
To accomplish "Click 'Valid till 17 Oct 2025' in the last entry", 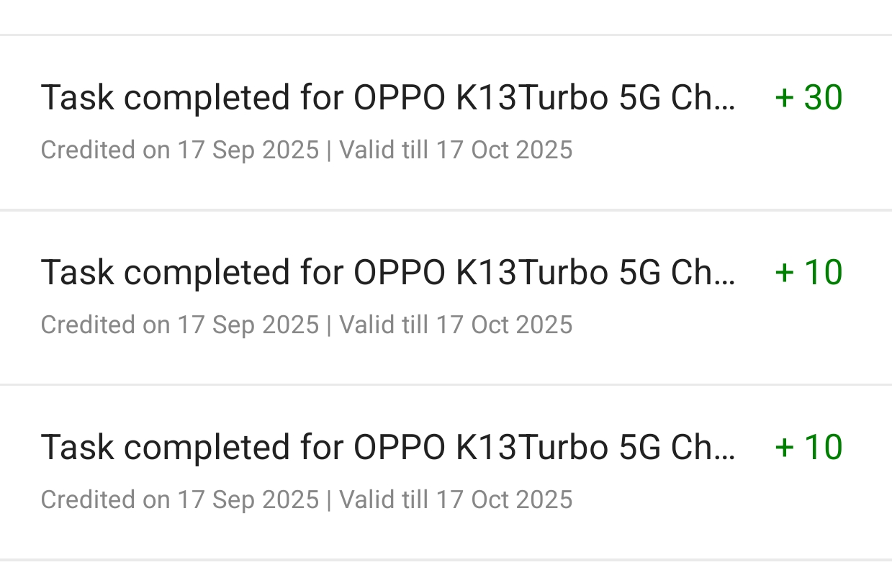I will [456, 499].
